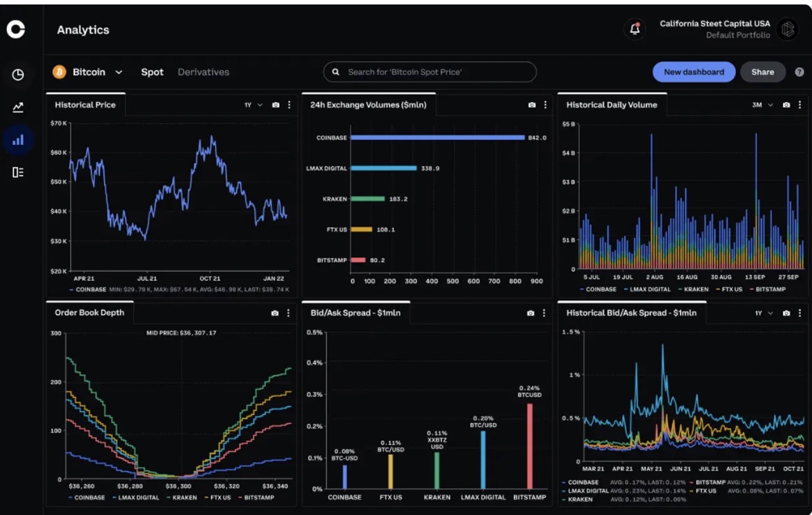The height and width of the screenshot is (515, 812).
Task: Open the line chart analytics sidebar icon
Action: 18,107
